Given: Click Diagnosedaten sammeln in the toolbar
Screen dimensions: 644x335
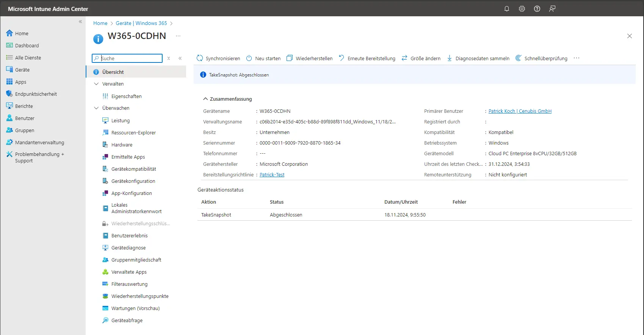Looking at the screenshot, I should click(478, 58).
